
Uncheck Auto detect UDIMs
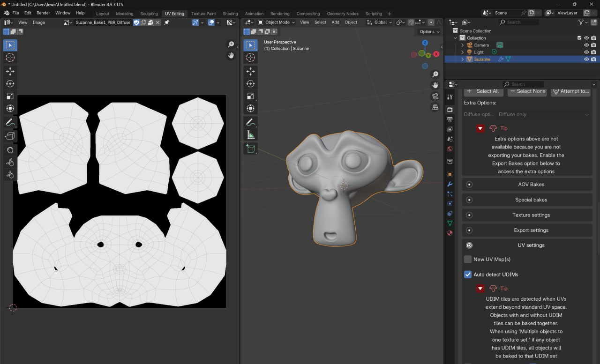tap(468, 275)
